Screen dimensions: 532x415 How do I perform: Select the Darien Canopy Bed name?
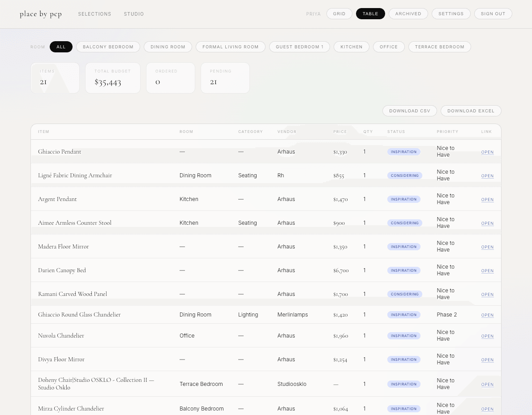pyautogui.click(x=62, y=270)
